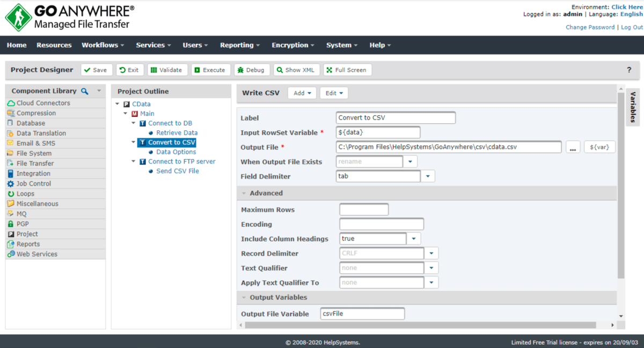The image size is (644, 348).
Task: Click the Change Password link
Action: [590, 27]
